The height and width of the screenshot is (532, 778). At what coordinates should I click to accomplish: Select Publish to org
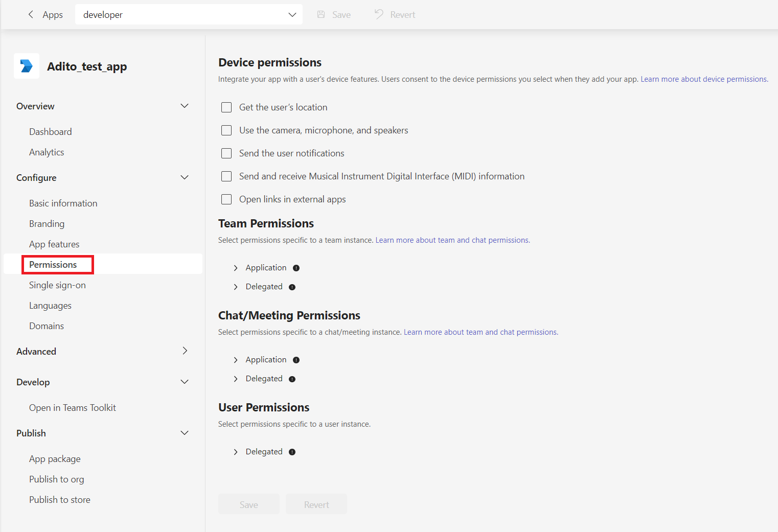coord(56,479)
